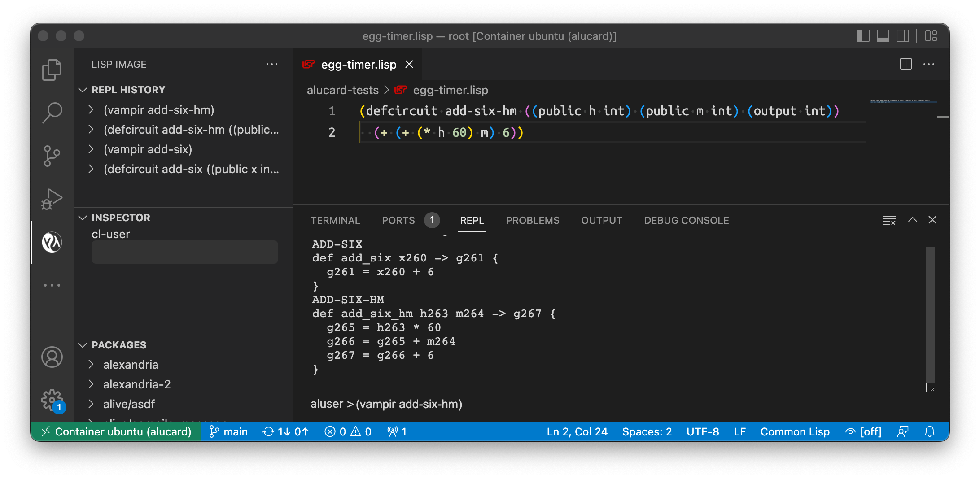The width and height of the screenshot is (980, 479).
Task: Open errors and warnings count in status bar
Action: (348, 431)
